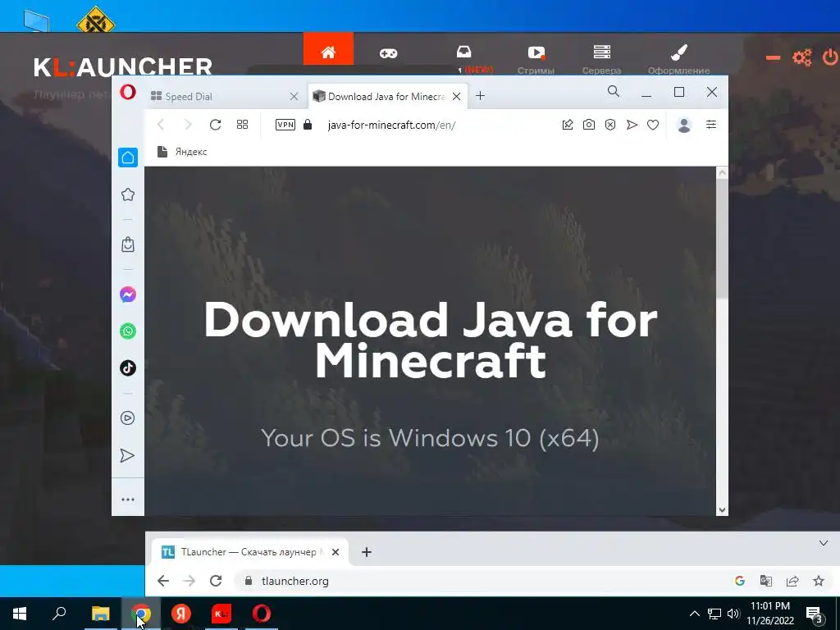This screenshot has width=840, height=630.
Task: Open Стримы section in KLauncher
Action: tap(536, 59)
